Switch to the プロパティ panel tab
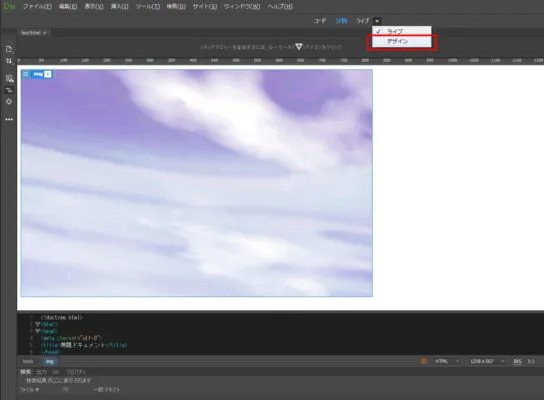This screenshot has width=544, height=400. point(76,372)
